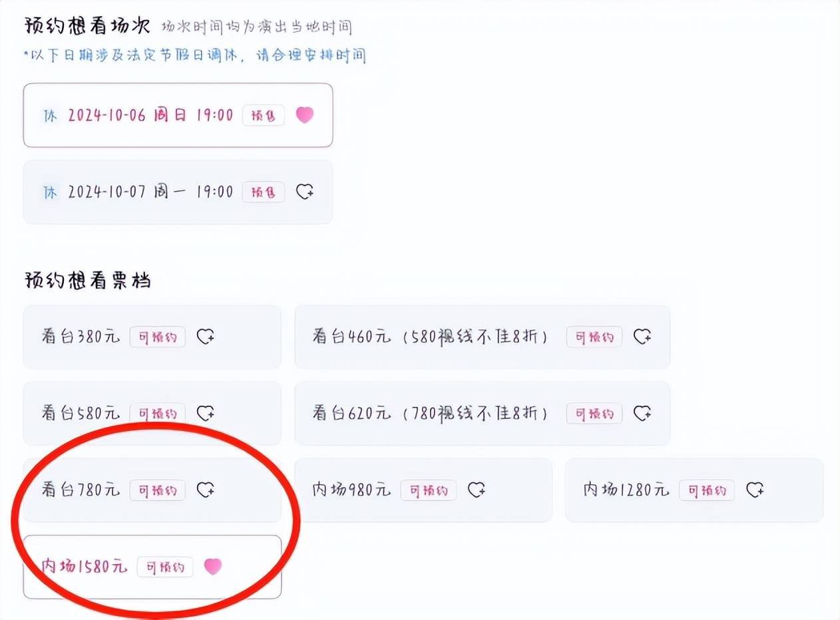Choose 看台620元 (780视线不佳8折) tier
Viewport: 840px width, 620px height.
pos(482,413)
